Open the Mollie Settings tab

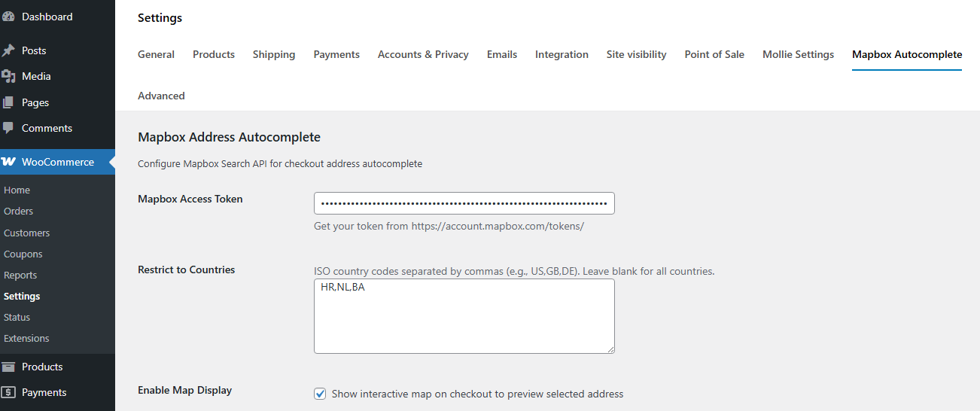pos(798,54)
